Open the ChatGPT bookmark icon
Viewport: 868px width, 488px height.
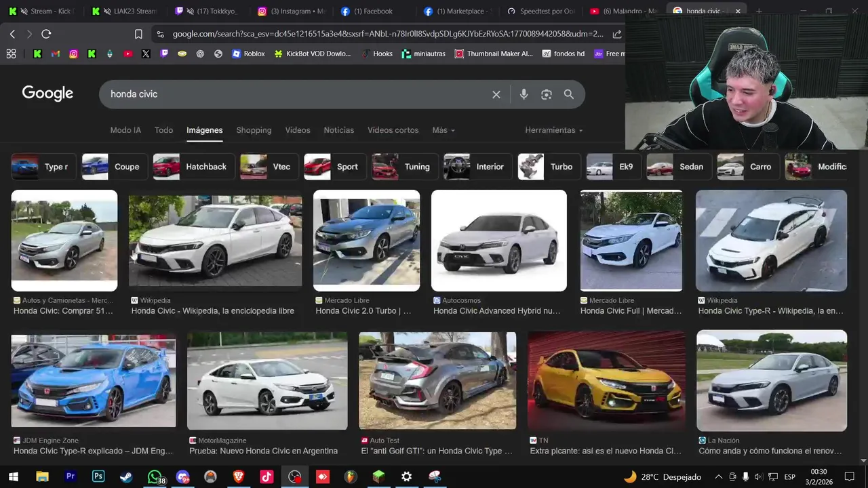(x=200, y=54)
